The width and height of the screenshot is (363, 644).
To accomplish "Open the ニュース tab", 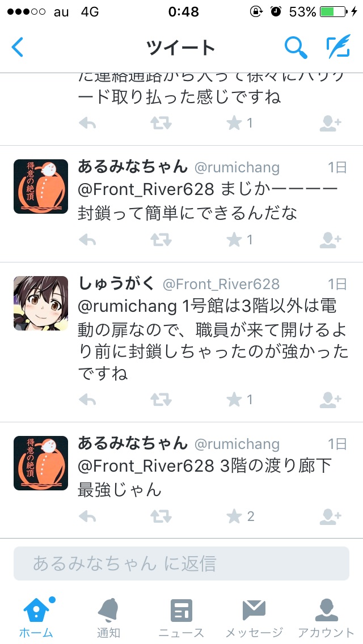I will (181, 618).
